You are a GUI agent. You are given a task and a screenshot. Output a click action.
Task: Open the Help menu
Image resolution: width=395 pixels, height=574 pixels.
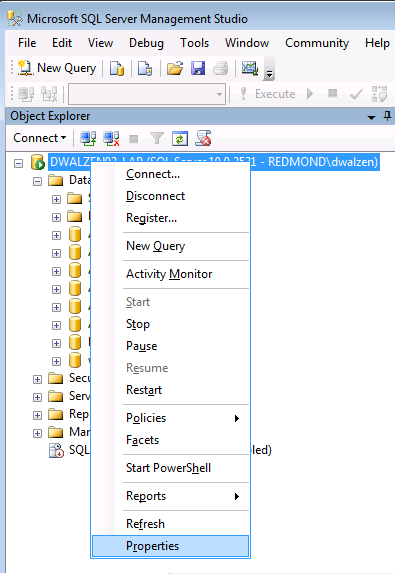(377, 43)
